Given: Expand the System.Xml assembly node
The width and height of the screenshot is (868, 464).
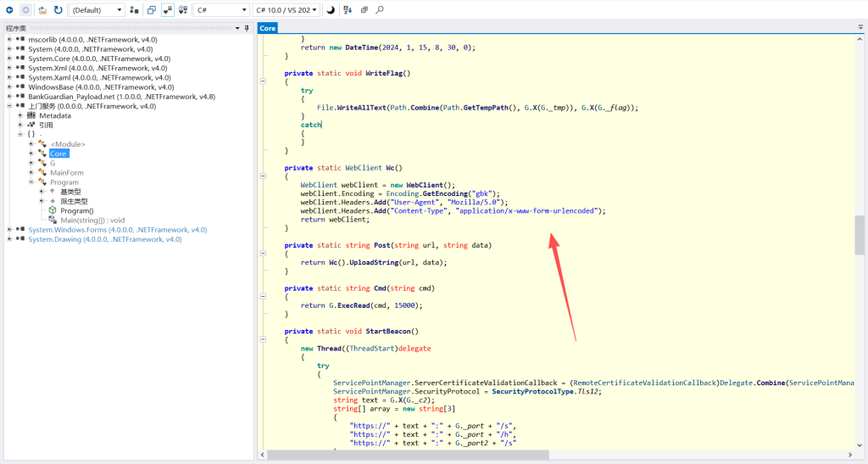Looking at the screenshot, I should (x=9, y=68).
